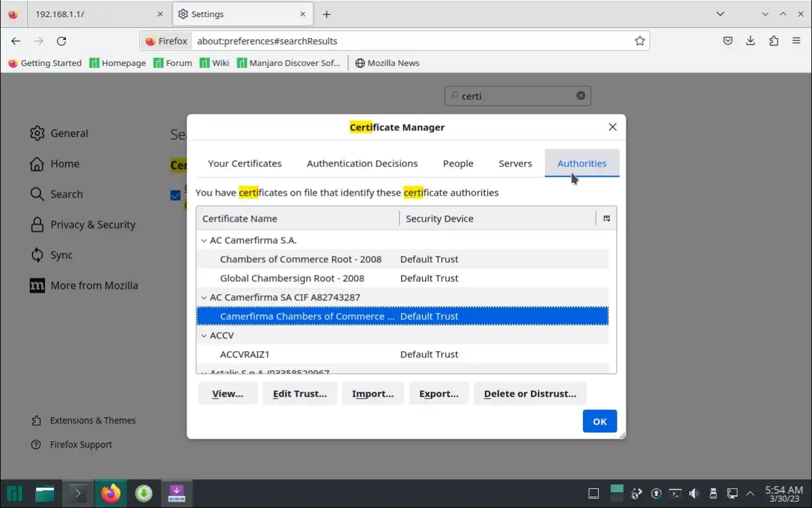Open the Search settings category
812x508 pixels.
(x=56, y=194)
